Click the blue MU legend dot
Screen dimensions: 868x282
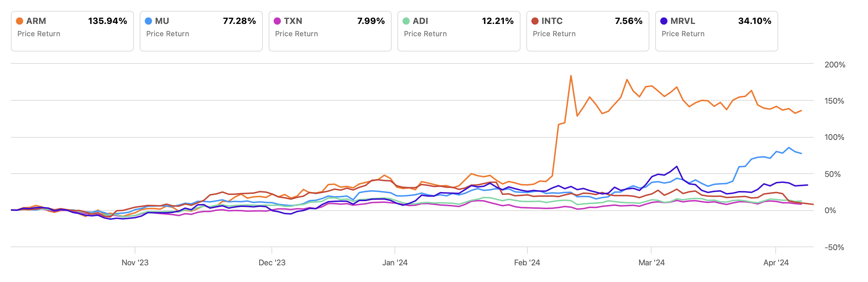point(148,21)
